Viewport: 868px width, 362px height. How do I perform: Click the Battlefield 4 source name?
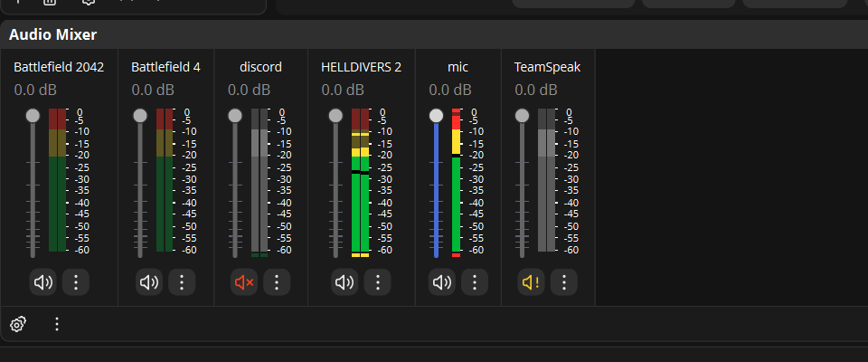coord(165,67)
